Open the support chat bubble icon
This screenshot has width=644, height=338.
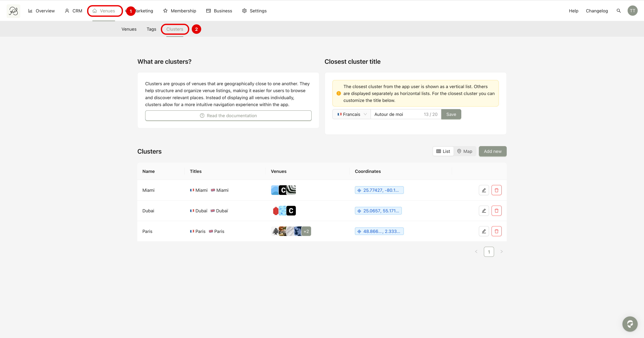tap(630, 324)
